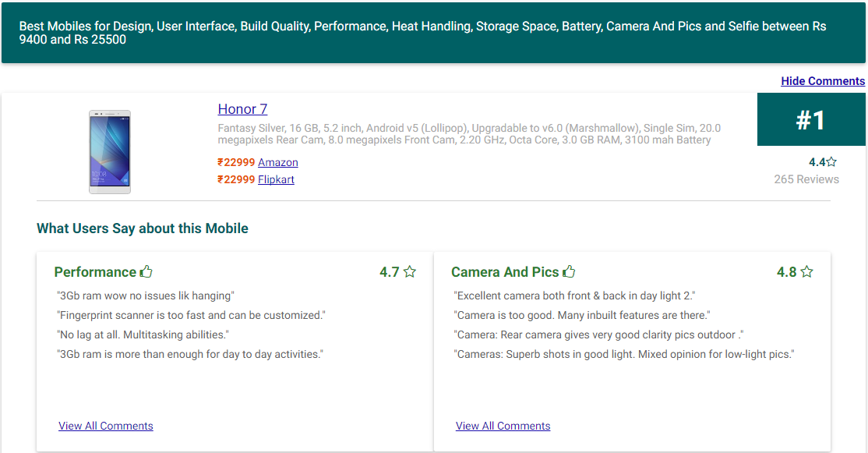868x453 pixels.
Task: View All Comments under Camera And Pics
Action: [x=503, y=426]
